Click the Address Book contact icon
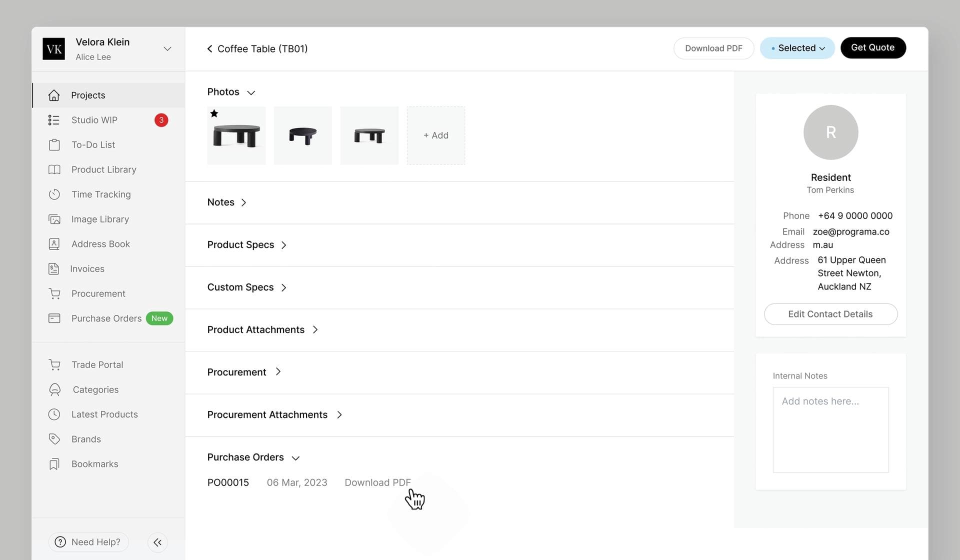The height and width of the screenshot is (560, 960). [54, 244]
